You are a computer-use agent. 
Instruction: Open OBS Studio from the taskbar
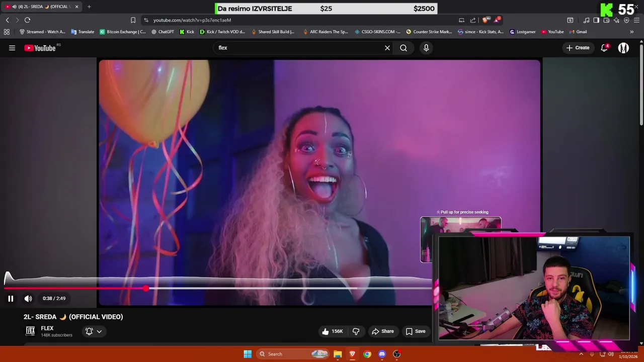tap(396, 354)
